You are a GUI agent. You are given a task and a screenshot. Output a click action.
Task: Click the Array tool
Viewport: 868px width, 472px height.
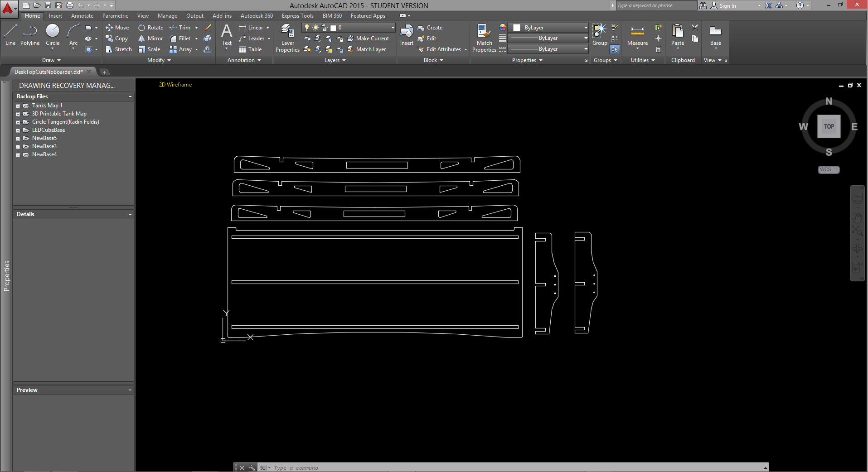pos(180,49)
